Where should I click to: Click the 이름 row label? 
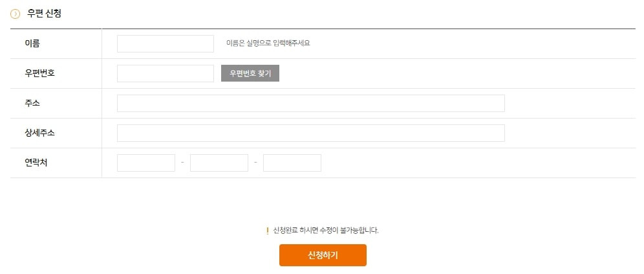(32, 43)
